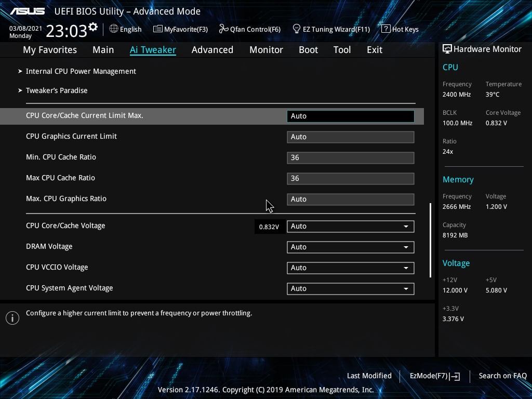Click the 2666 MHz memory frequency value
This screenshot has width=532, height=399.
pos(457,207)
